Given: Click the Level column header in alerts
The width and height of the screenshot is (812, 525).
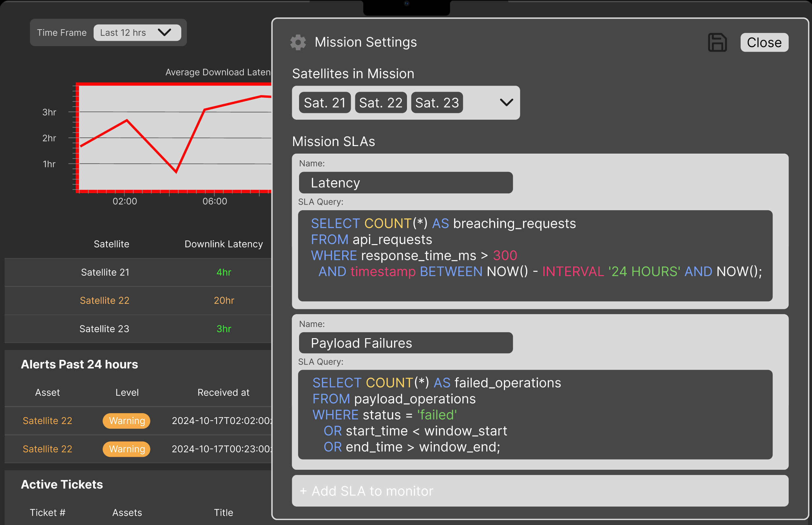Looking at the screenshot, I should pyautogui.click(x=127, y=392).
